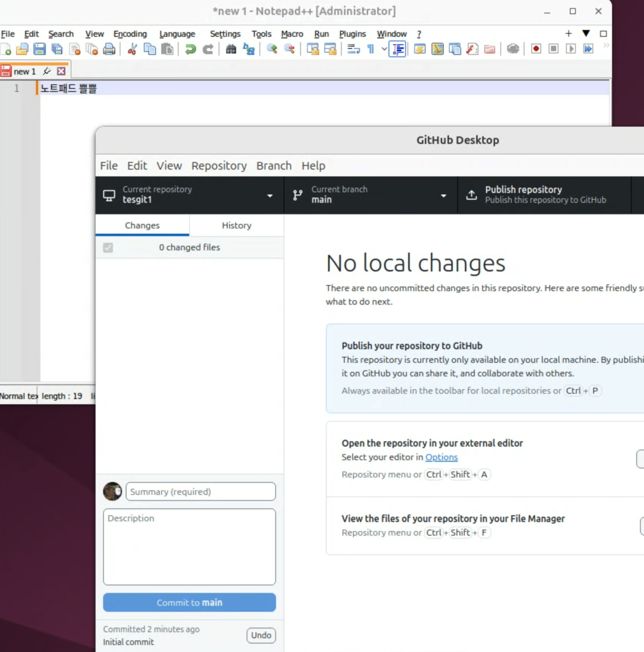Click the Paste clipboard icon in Notepad++
This screenshot has height=652, width=644.
[x=168, y=49]
